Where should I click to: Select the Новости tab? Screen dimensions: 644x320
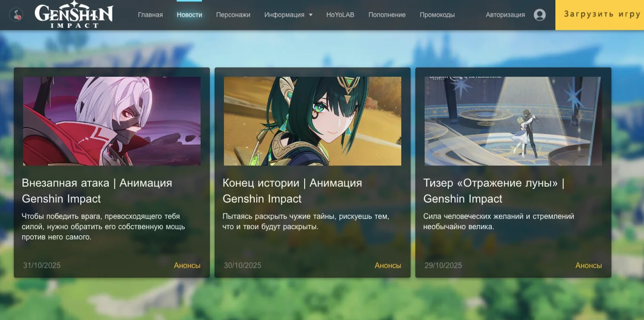click(189, 15)
